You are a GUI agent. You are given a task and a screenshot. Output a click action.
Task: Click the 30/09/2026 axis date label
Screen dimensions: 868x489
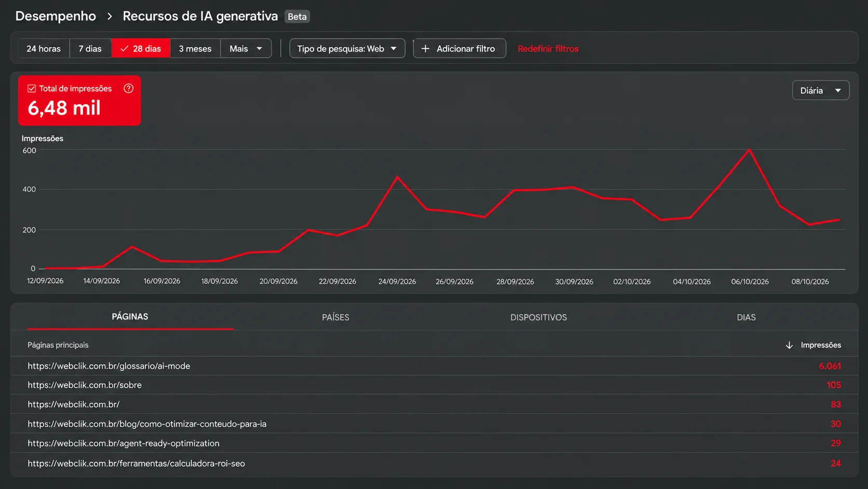pyautogui.click(x=574, y=282)
